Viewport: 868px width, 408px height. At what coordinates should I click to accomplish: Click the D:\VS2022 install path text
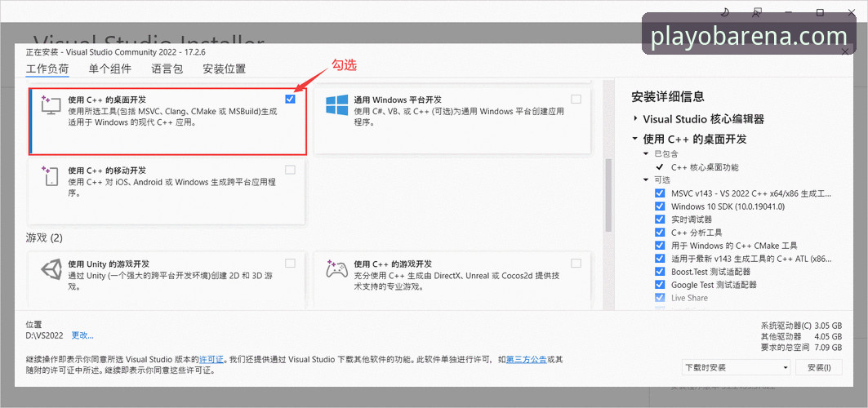pyautogui.click(x=44, y=335)
